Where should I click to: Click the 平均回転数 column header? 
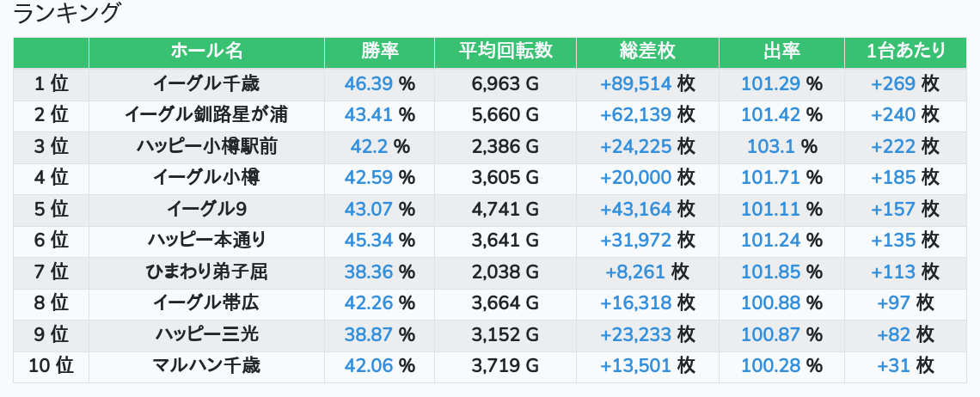click(505, 52)
